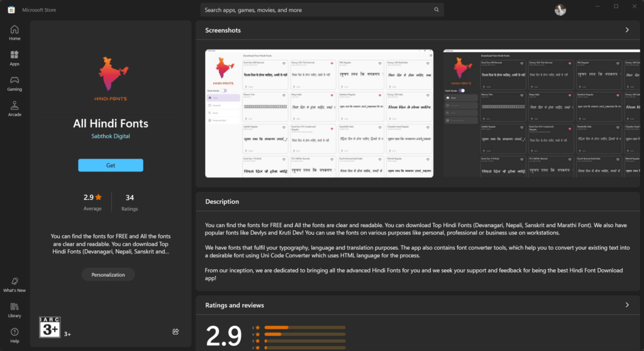Click the Microsoft Store logo icon
644x351 pixels.
11,10
